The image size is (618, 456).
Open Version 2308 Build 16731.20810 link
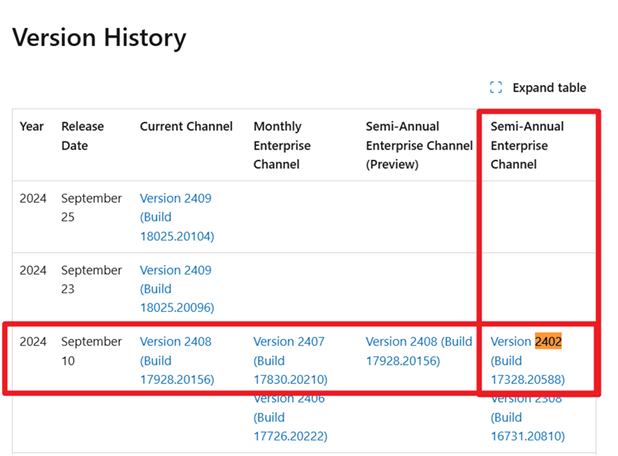coord(526,417)
